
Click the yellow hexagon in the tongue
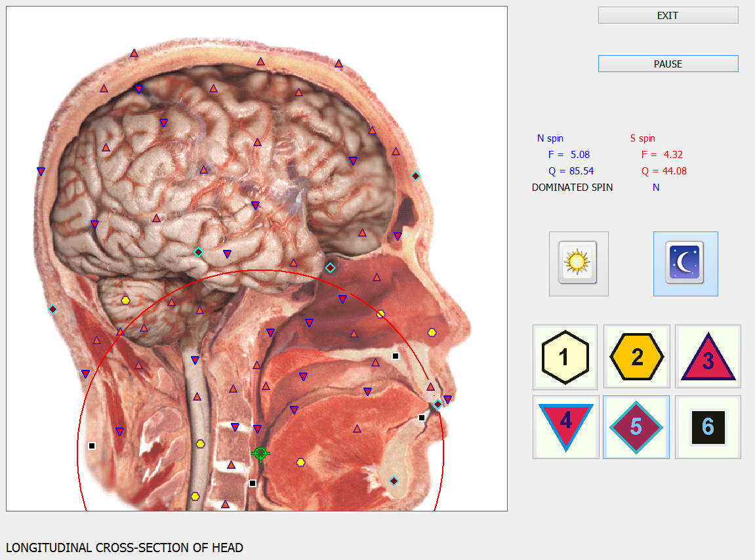[x=300, y=463]
